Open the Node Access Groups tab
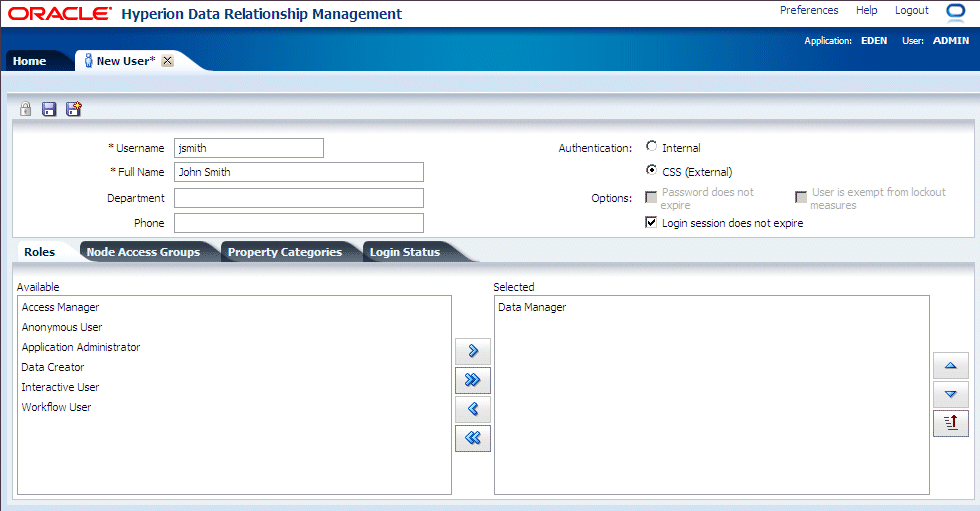Image resolution: width=980 pixels, height=511 pixels. 143,252
